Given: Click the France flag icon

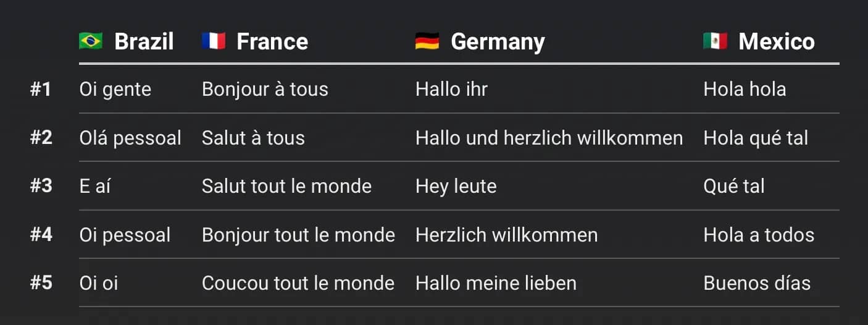Looking at the screenshot, I should click(x=214, y=41).
